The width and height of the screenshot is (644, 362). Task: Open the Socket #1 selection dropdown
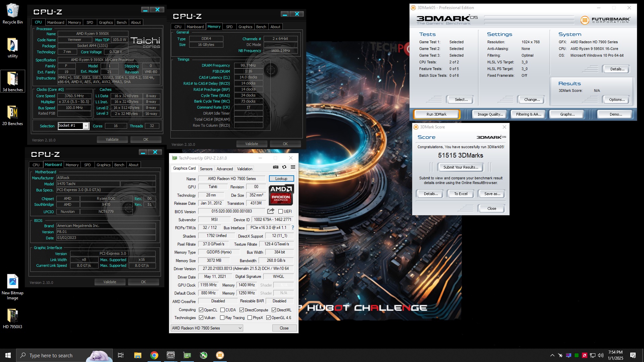(86, 126)
